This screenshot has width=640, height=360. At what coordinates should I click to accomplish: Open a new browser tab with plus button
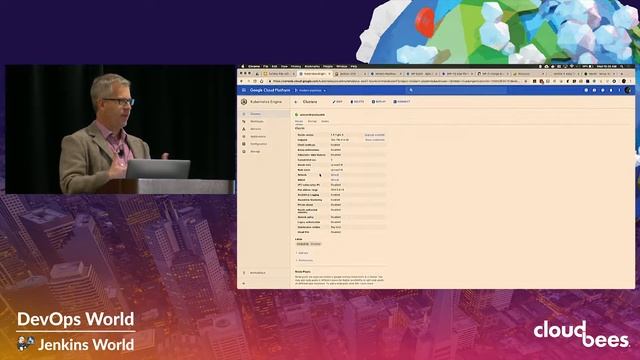click(x=622, y=74)
